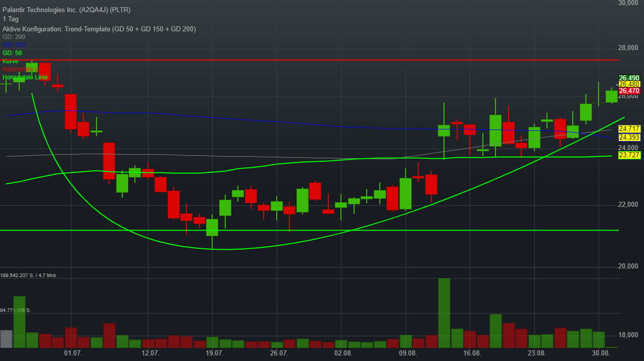Click the yellow 24,393 price tag
The height and width of the screenshot is (361, 644).
pos(629,138)
